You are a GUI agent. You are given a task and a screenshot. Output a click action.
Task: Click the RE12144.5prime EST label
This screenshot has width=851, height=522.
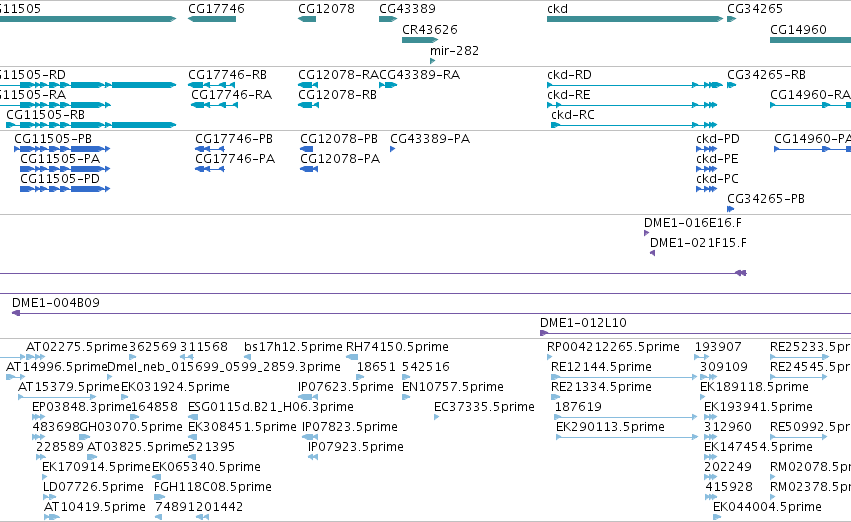point(601,367)
